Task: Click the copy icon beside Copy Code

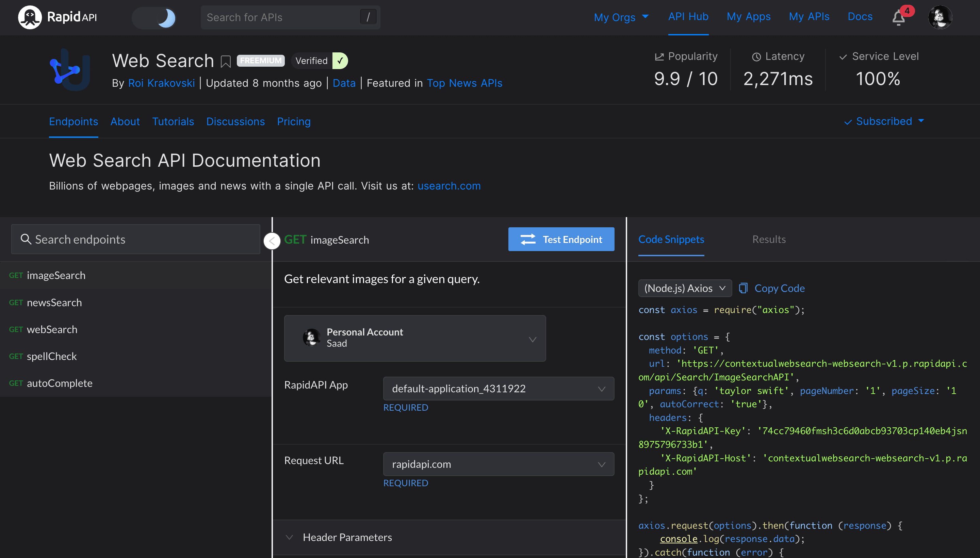Action: click(743, 288)
